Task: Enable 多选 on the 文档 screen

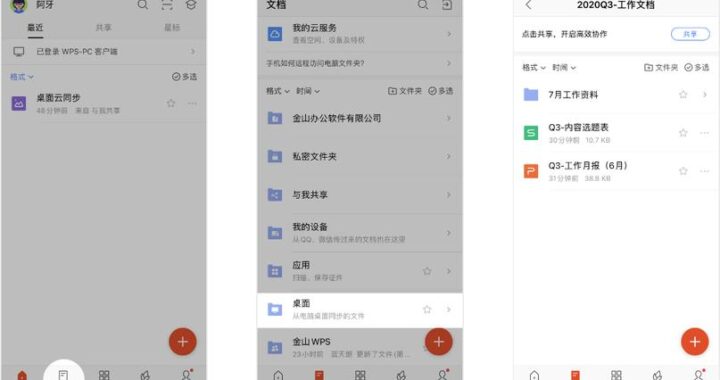Action: 441,91
